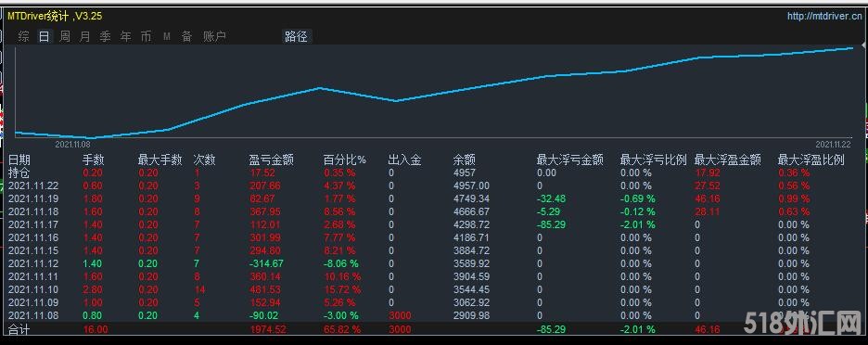Switch to the 季 quarterly tab
Screen dimensions: 868x345
coord(105,36)
